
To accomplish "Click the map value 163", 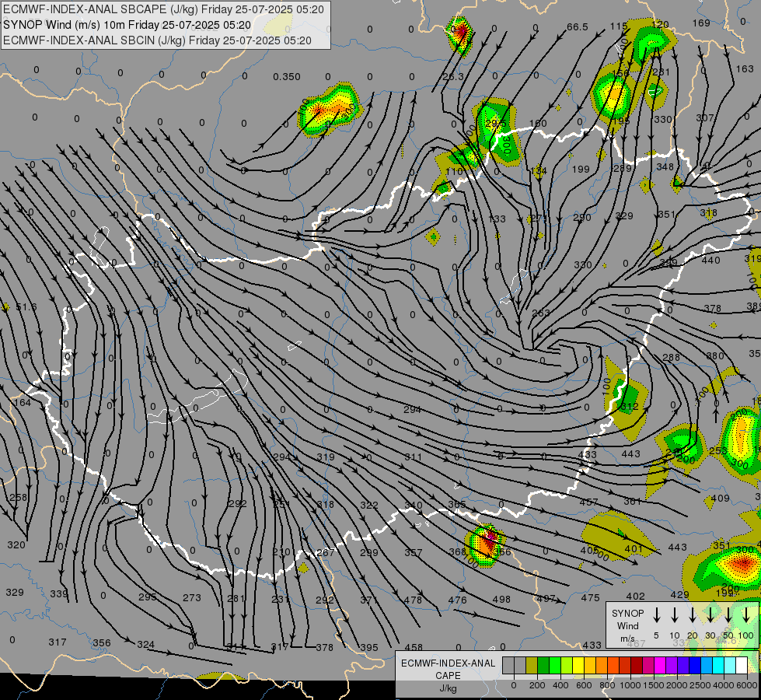I will tap(745, 69).
